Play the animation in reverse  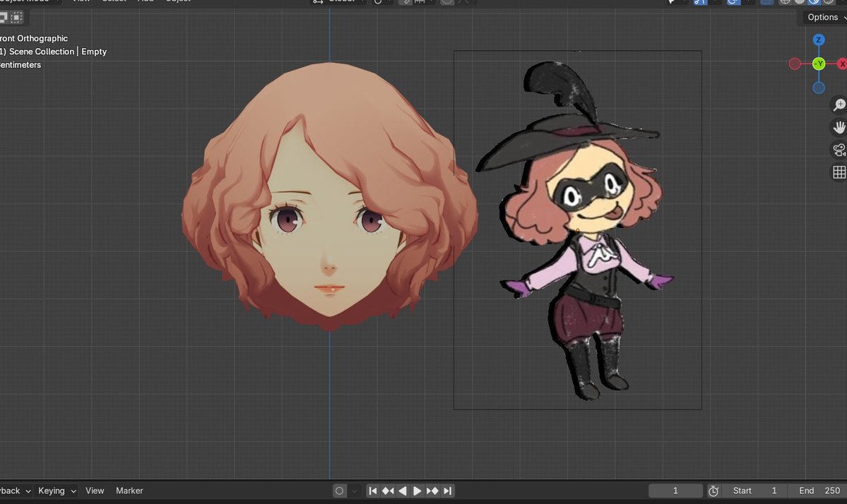coord(403,491)
